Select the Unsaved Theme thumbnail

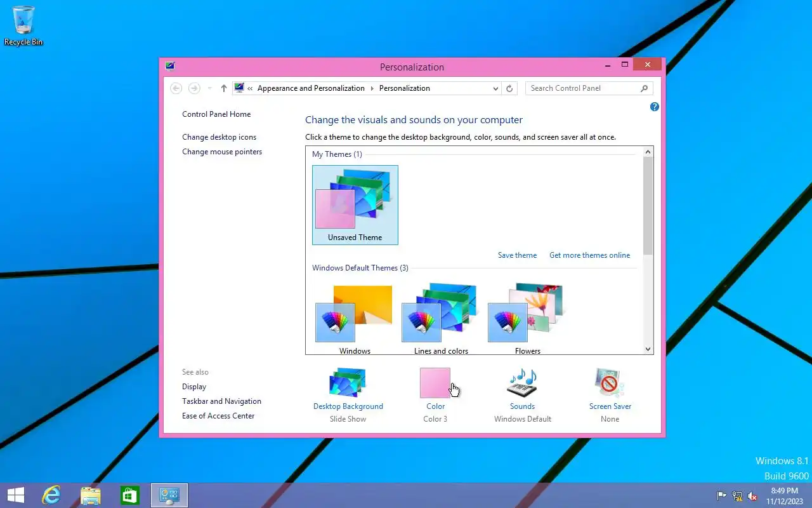click(x=355, y=204)
